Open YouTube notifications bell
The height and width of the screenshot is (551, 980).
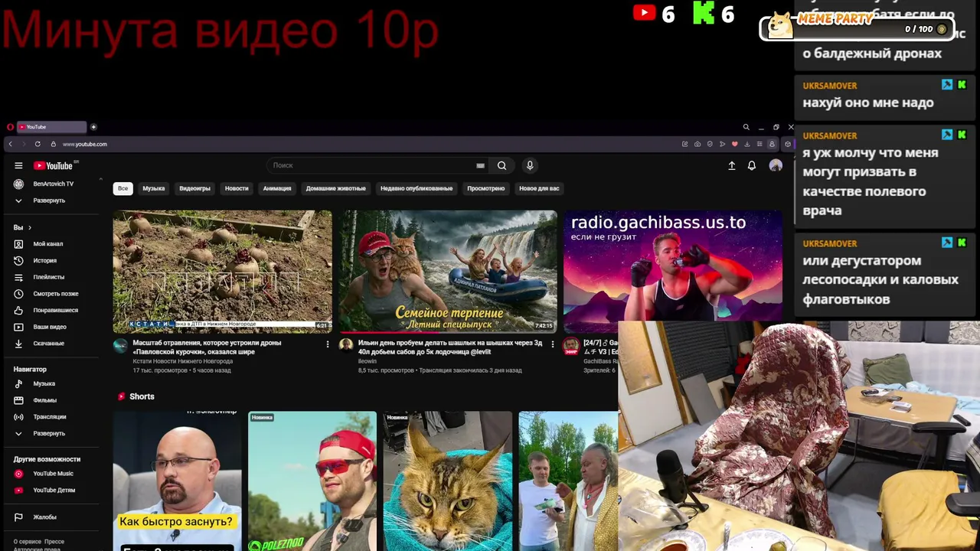click(x=752, y=165)
